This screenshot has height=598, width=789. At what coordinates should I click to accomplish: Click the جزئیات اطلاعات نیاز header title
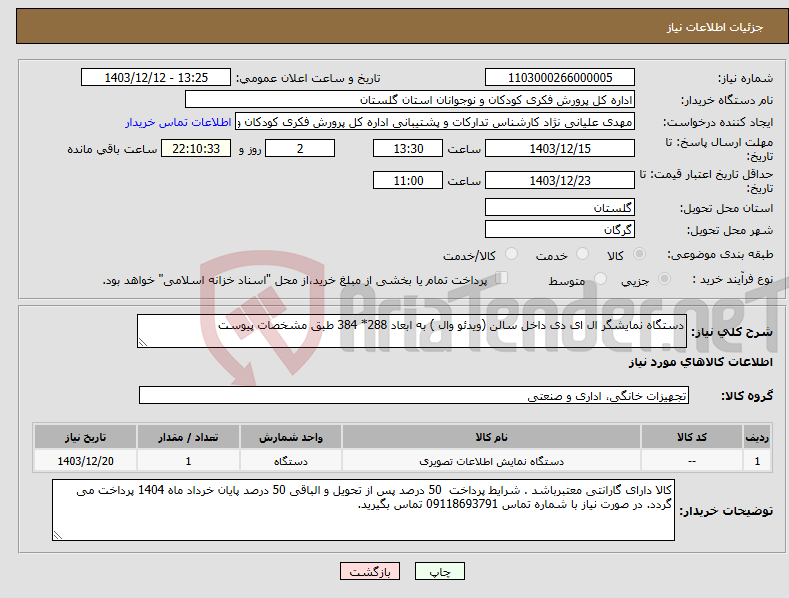(715, 27)
